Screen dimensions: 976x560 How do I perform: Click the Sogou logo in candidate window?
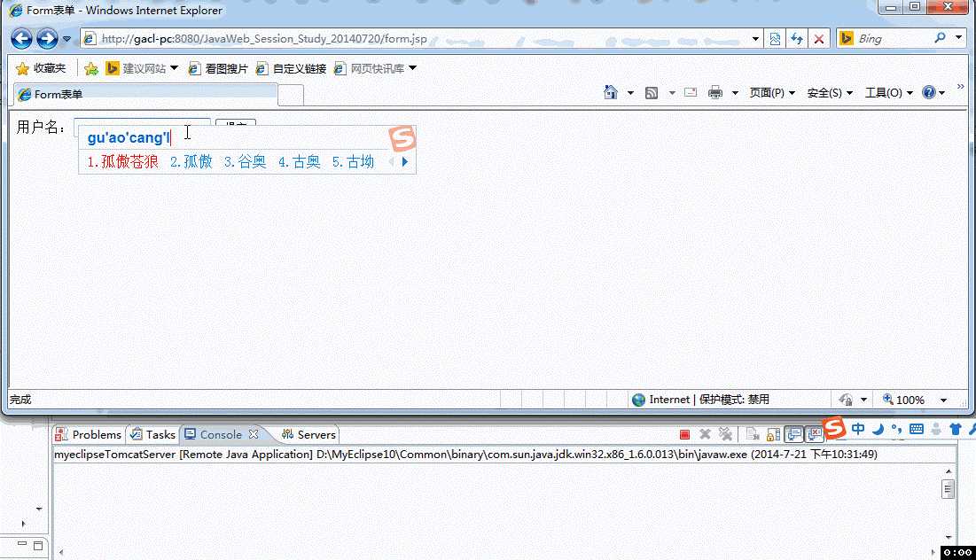coord(402,138)
